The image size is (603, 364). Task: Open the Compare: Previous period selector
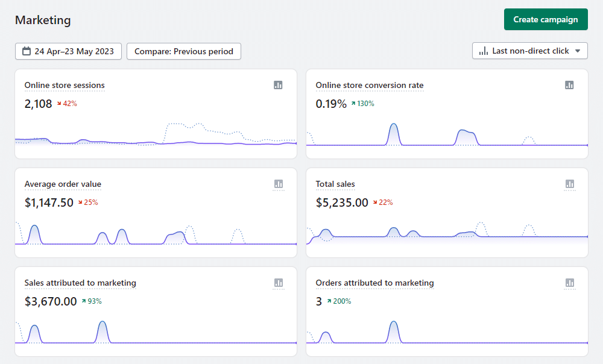click(183, 51)
